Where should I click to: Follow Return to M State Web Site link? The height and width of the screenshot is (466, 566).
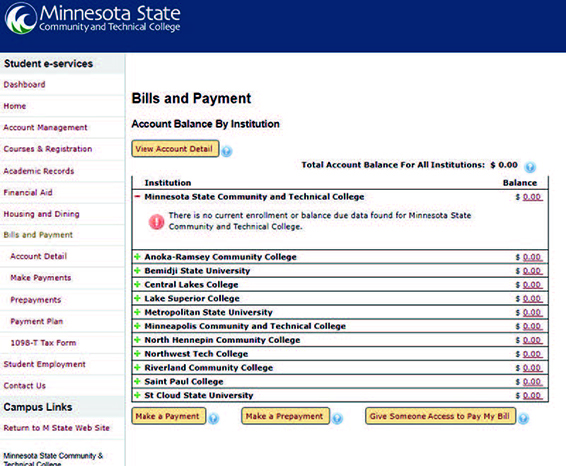tap(57, 428)
